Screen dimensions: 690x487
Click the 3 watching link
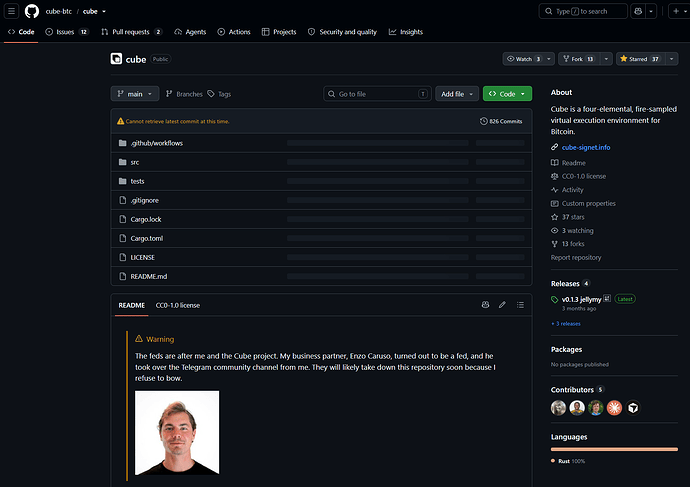tap(577, 231)
